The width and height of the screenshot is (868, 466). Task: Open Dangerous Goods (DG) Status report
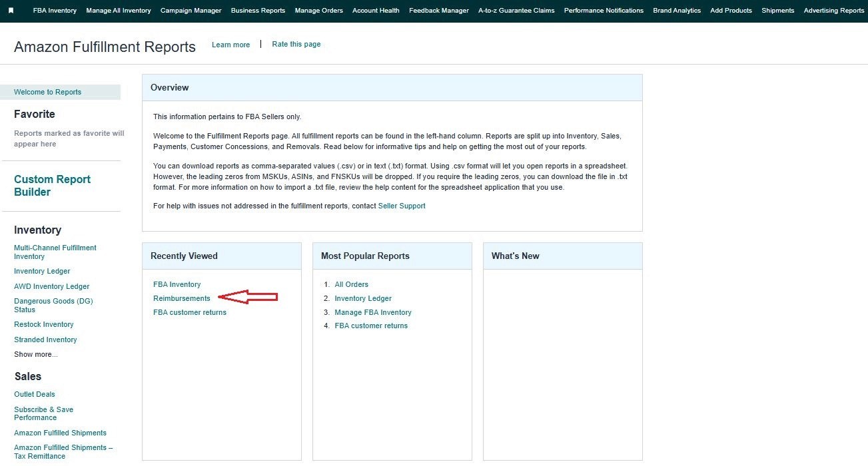pyautogui.click(x=53, y=305)
